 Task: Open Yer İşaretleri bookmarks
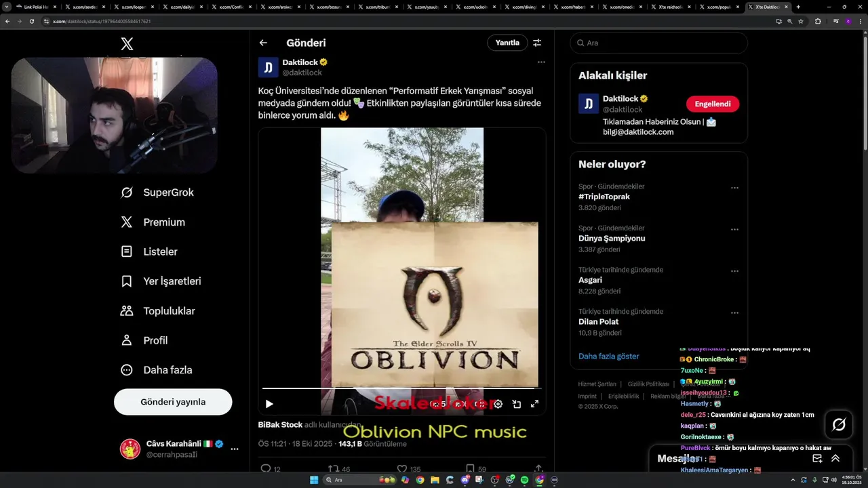[161, 281]
